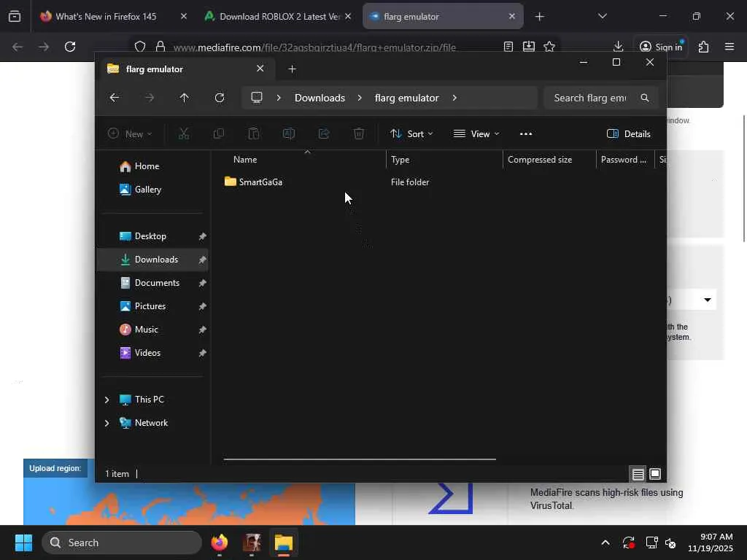Open Firefox extensions puzzle icon
Viewport: 747px width, 560px height.
(x=703, y=47)
